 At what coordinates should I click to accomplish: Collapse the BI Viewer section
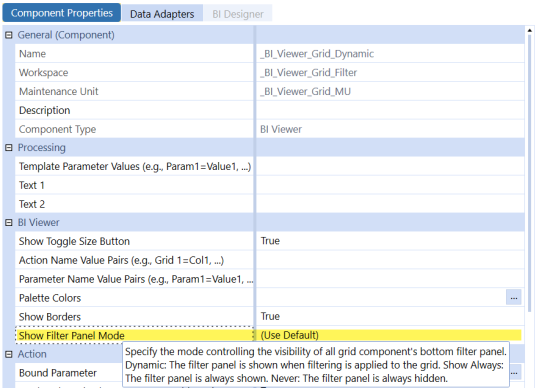pyautogui.click(x=9, y=223)
